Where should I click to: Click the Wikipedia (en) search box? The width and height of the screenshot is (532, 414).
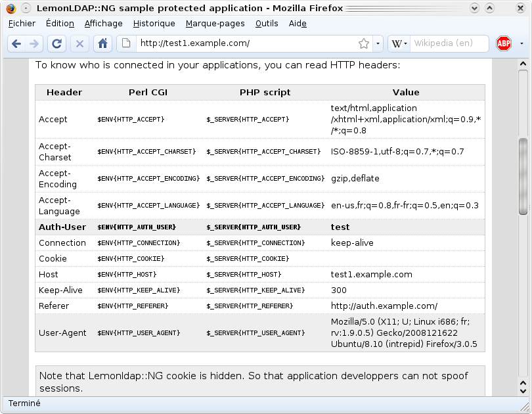449,43
